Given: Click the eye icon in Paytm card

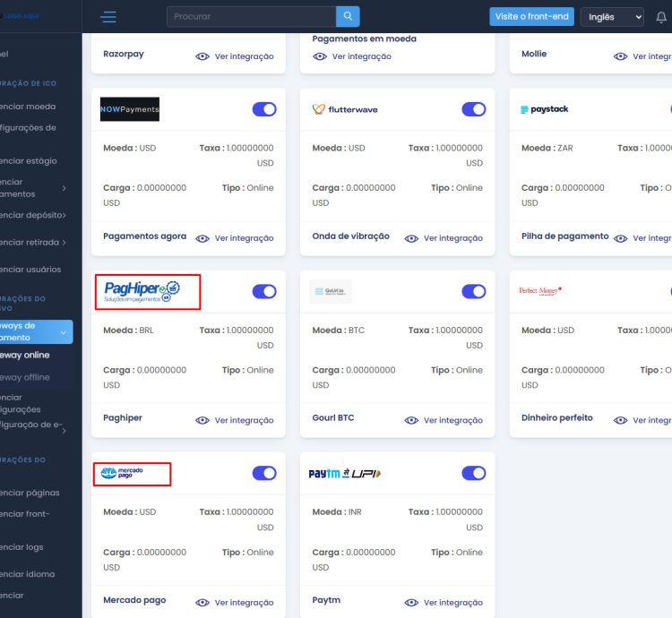Looking at the screenshot, I should pyautogui.click(x=411, y=603).
